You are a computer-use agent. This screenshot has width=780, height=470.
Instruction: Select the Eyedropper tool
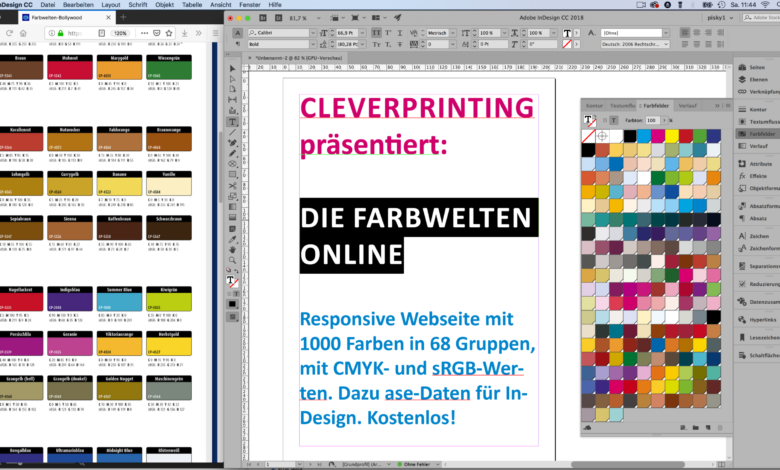point(232,239)
